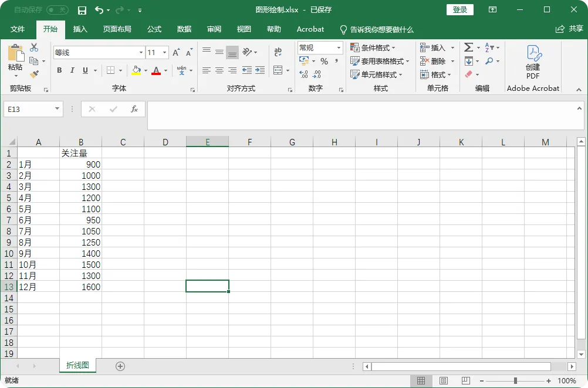Click the Format Painter brush icon
This screenshot has width=588, height=388.
(x=34, y=74)
